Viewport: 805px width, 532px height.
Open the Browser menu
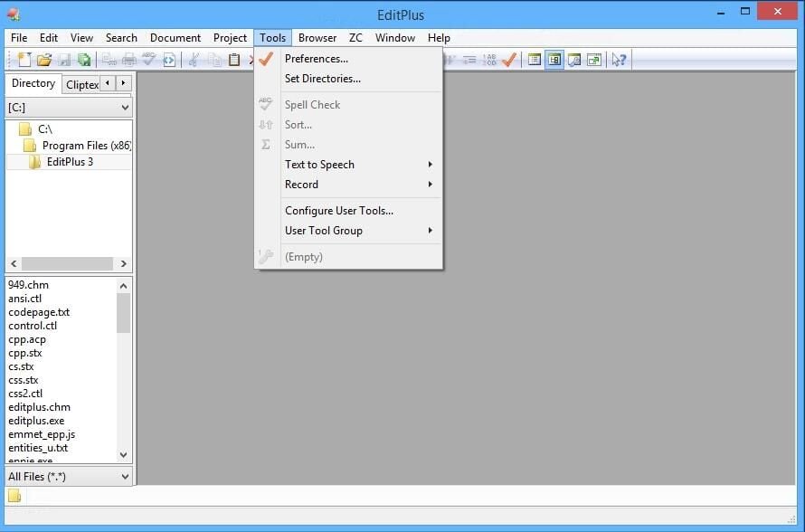coord(317,38)
